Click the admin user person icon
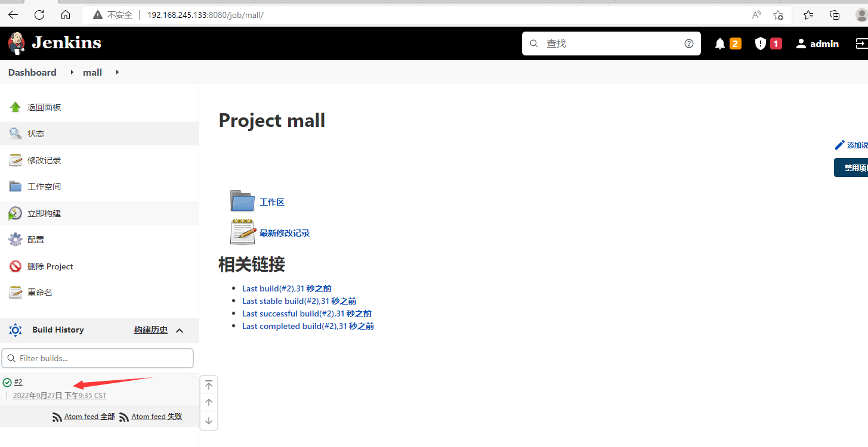 click(x=801, y=44)
